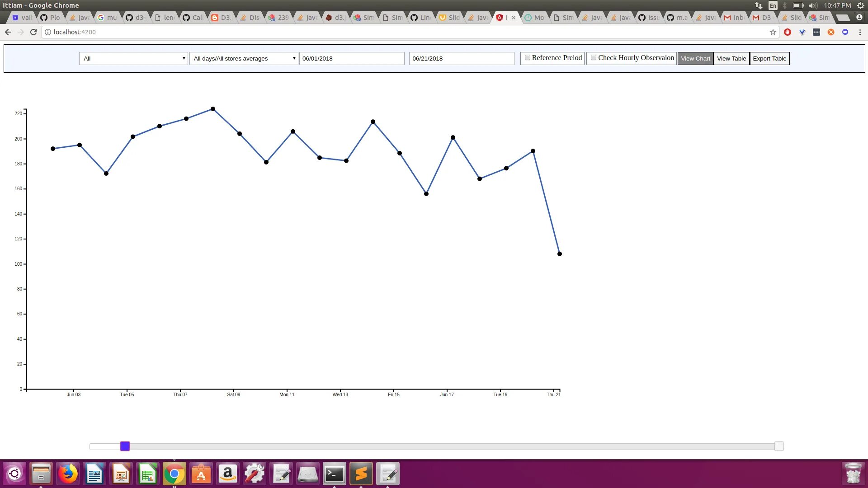
Task: Click the purple slider handle
Action: [125, 446]
